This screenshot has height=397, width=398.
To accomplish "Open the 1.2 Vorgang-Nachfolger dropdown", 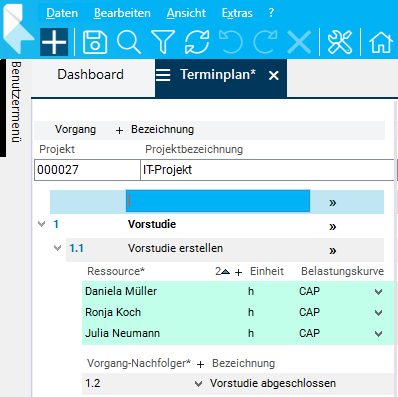I will [198, 384].
